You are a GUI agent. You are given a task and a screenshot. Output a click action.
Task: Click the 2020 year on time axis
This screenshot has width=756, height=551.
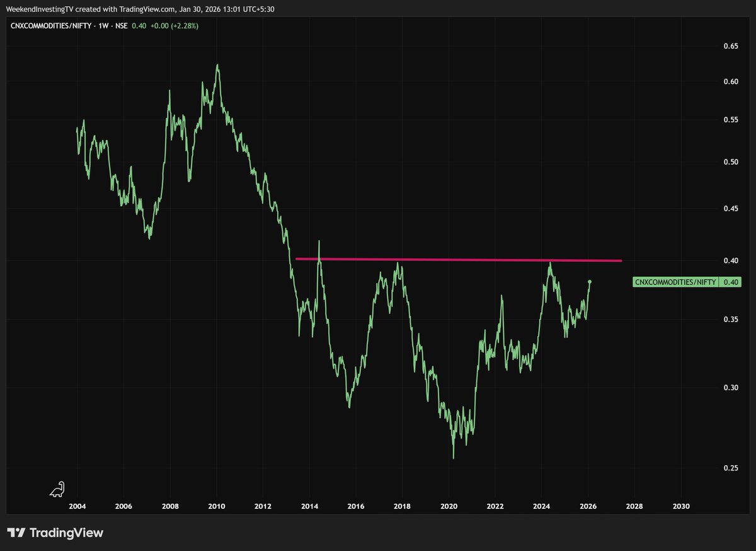coord(449,506)
